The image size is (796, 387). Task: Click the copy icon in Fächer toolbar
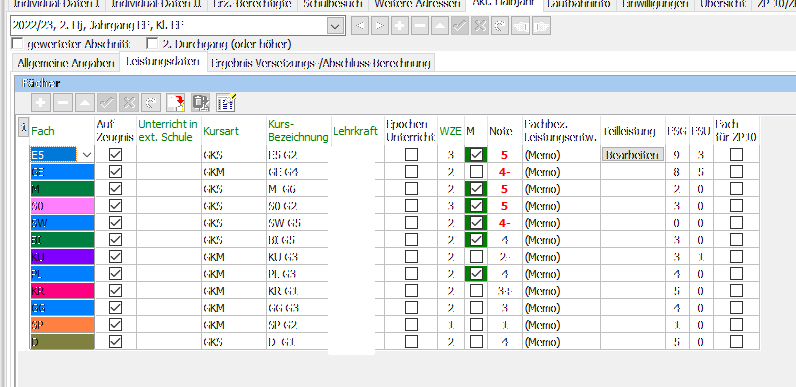201,103
